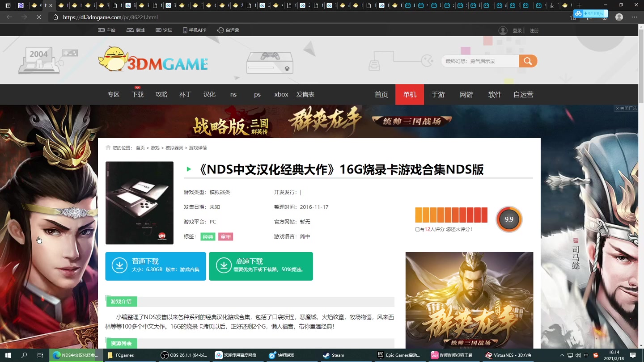Click the pink 童年 tag
Screen dimensions: 644x362
coord(226,237)
